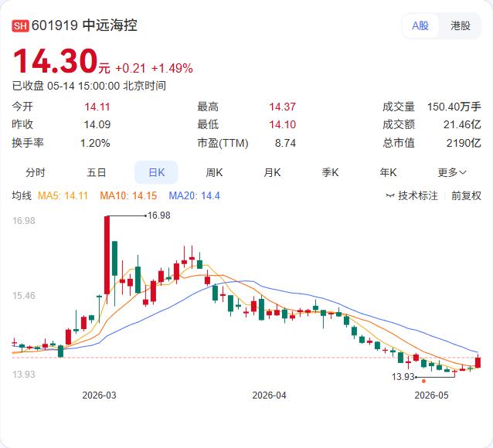Switch to the A股 tab
Image resolution: width=493 pixels, height=448 pixels.
(x=420, y=25)
